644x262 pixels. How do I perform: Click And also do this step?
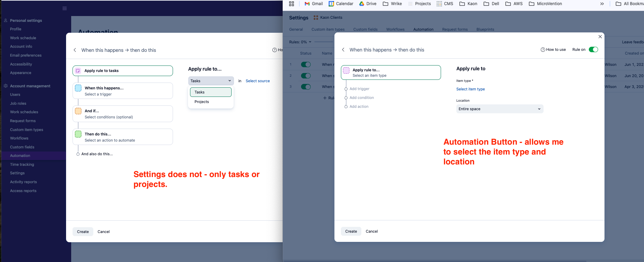coord(97,154)
